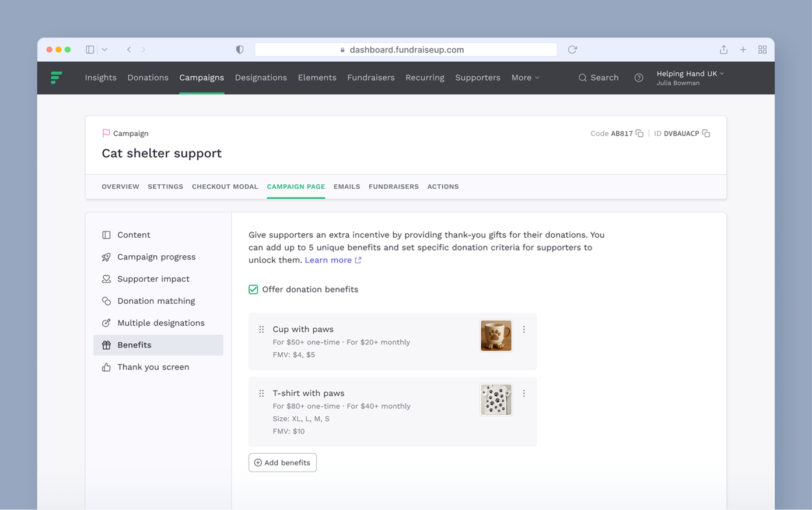Screen dimensions: 812x510
Task: Open the help question mark icon
Action: coord(639,78)
